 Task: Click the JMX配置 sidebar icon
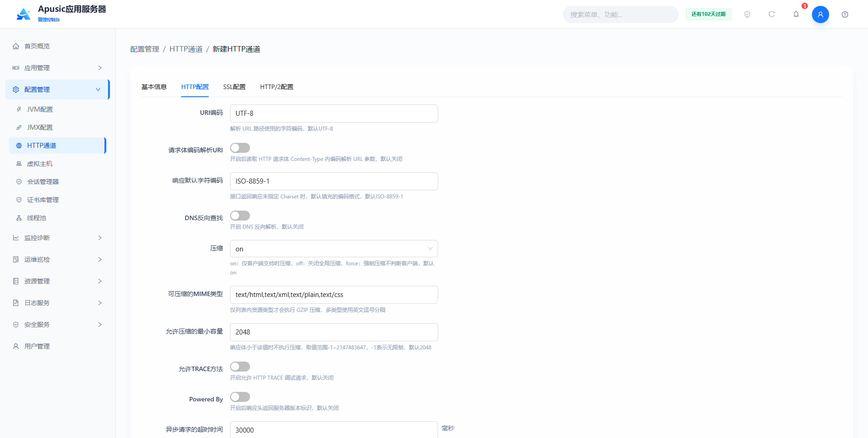(x=19, y=127)
